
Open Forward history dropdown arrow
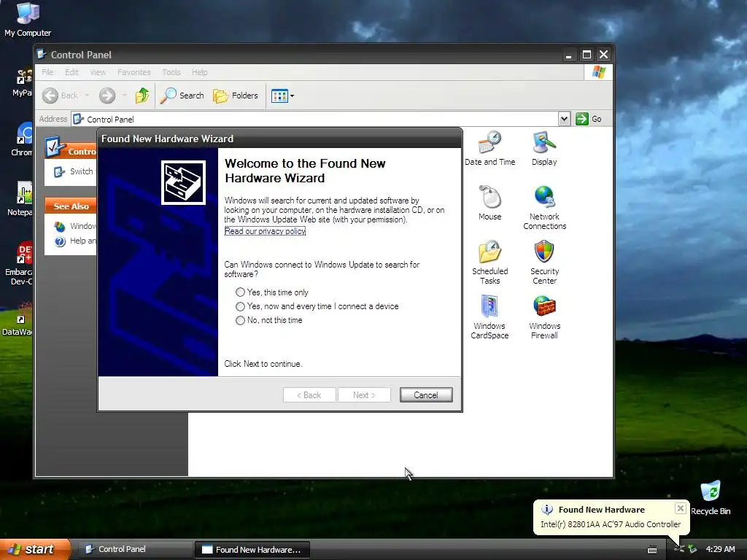pos(124,96)
